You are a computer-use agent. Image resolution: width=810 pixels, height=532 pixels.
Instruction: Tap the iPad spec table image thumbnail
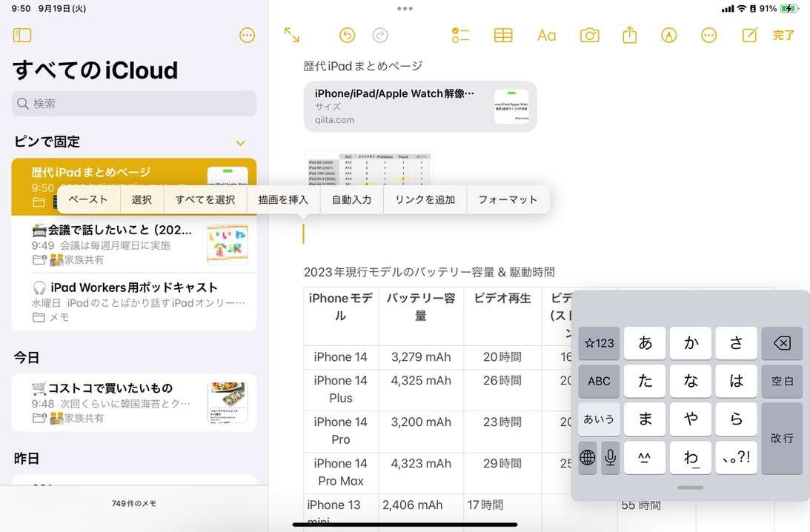[368, 168]
